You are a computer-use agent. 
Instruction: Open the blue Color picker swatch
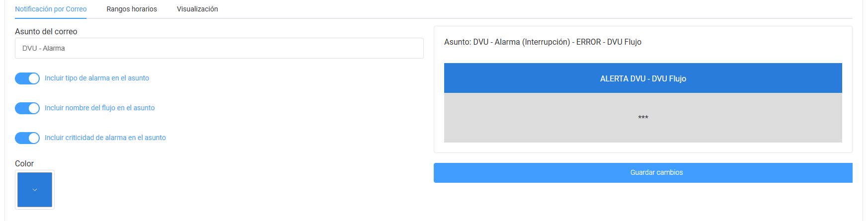pos(35,190)
